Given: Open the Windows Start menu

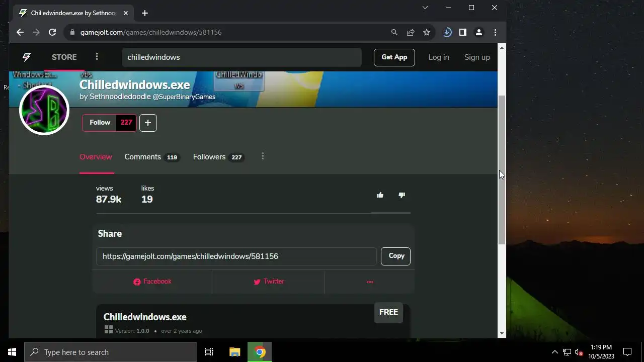Looking at the screenshot, I should [x=12, y=352].
